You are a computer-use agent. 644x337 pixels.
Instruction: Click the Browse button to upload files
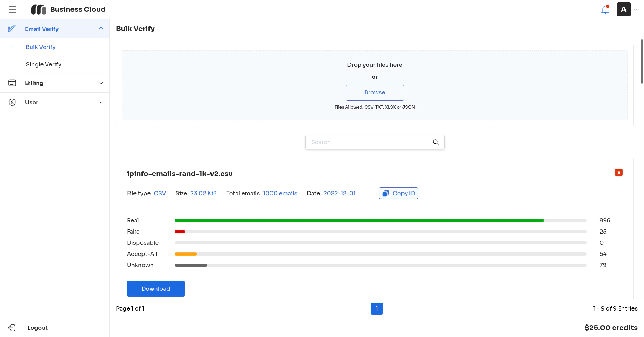click(x=375, y=92)
